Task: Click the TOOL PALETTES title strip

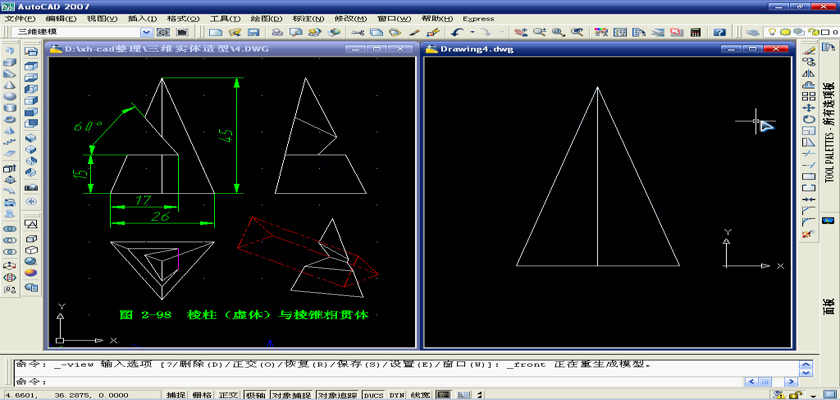Action: pyautogui.click(x=830, y=133)
